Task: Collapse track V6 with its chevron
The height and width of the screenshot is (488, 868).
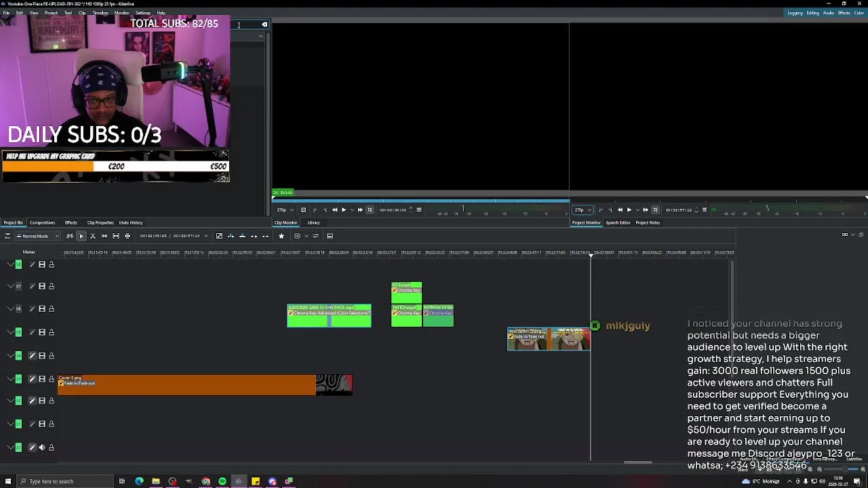Action: [9, 309]
